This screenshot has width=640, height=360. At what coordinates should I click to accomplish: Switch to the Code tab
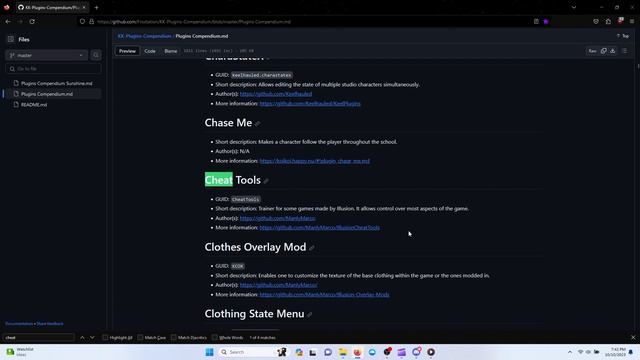click(150, 51)
